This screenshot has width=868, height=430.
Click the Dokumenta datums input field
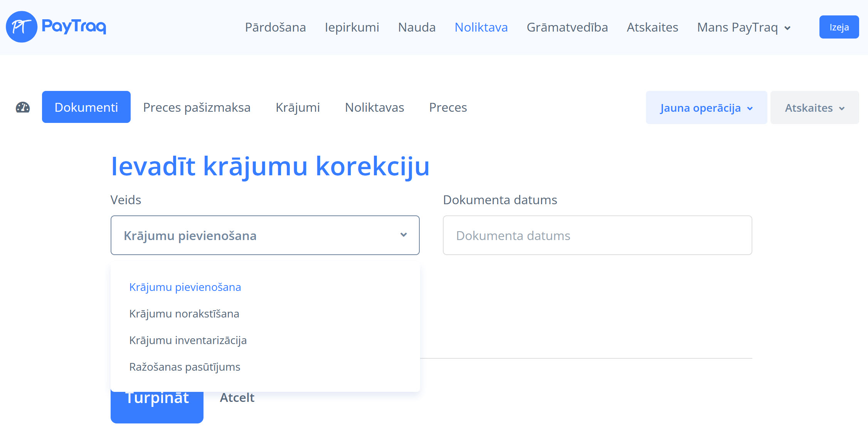597,235
